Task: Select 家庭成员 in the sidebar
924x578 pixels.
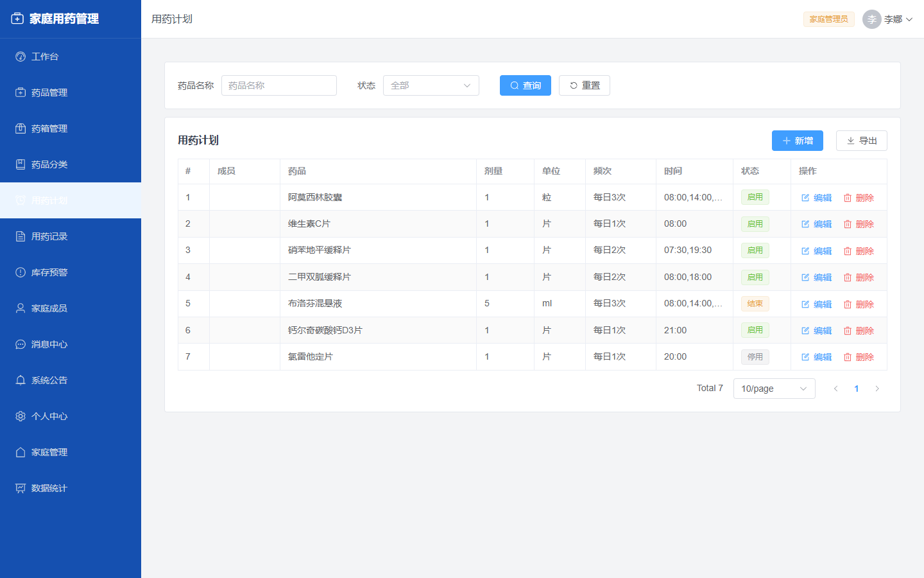Action: pyautogui.click(x=71, y=308)
